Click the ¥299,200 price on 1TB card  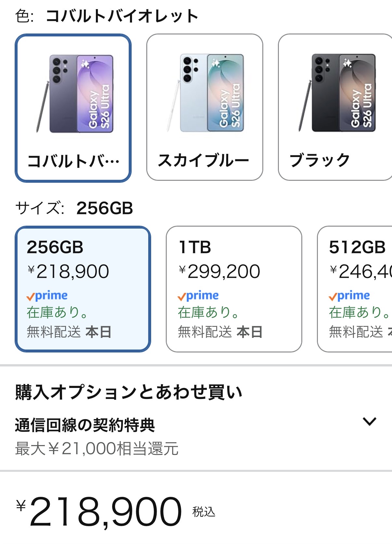[220, 272]
